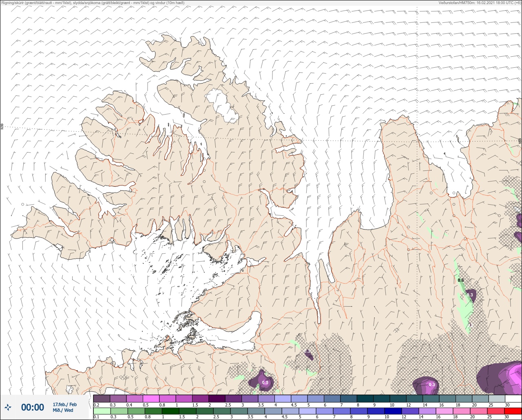The image size is (522, 420).
Task: Click the red final swatch in the rain legend
Action: pyautogui.click(x=513, y=411)
